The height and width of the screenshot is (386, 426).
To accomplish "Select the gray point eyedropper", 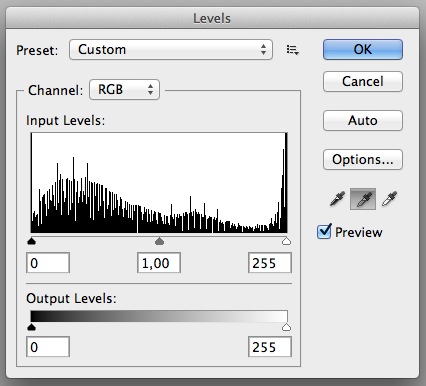I will pyautogui.click(x=363, y=199).
